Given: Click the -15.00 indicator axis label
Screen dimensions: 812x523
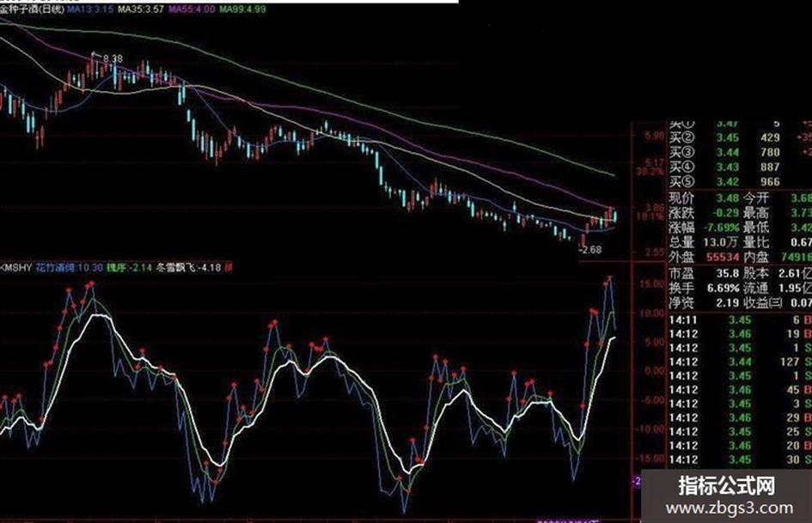Looking at the screenshot, I should click(x=650, y=459).
